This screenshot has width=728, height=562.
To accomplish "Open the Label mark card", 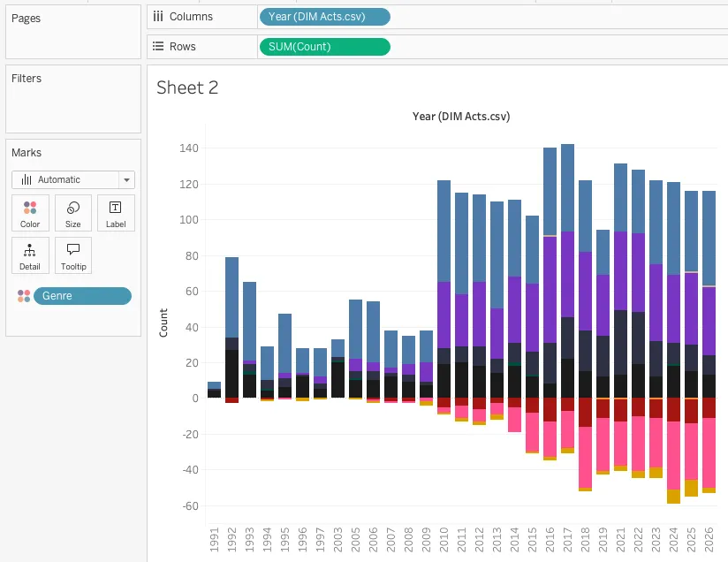I will pyautogui.click(x=116, y=213).
